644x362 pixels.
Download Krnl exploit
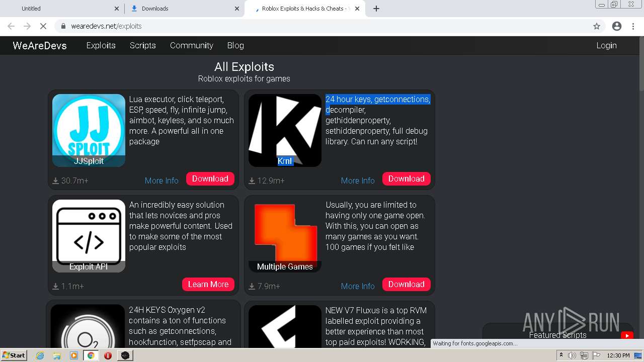tap(407, 178)
